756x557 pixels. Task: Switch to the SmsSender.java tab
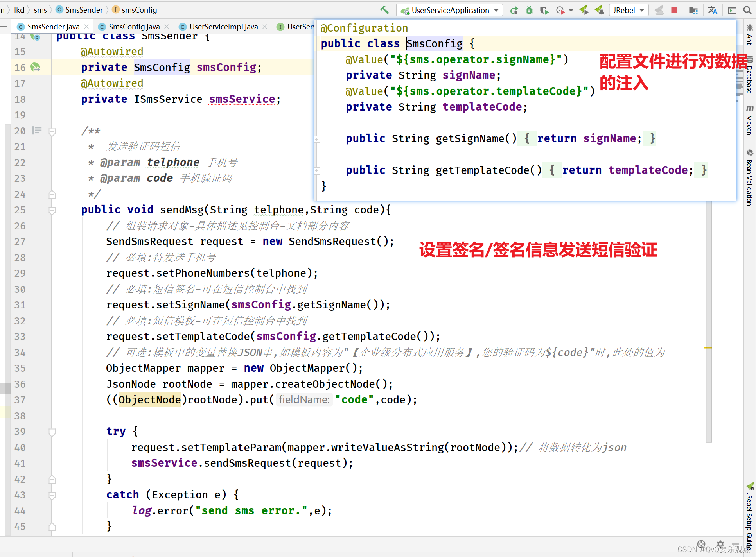53,27
